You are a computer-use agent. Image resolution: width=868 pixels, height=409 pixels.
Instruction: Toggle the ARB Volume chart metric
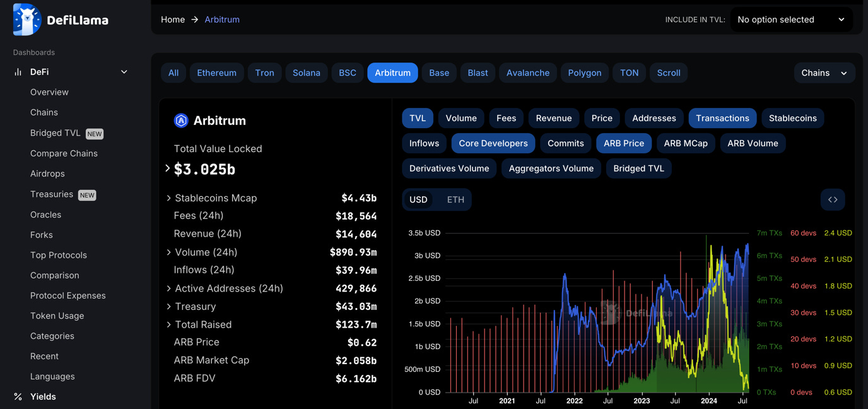click(753, 143)
